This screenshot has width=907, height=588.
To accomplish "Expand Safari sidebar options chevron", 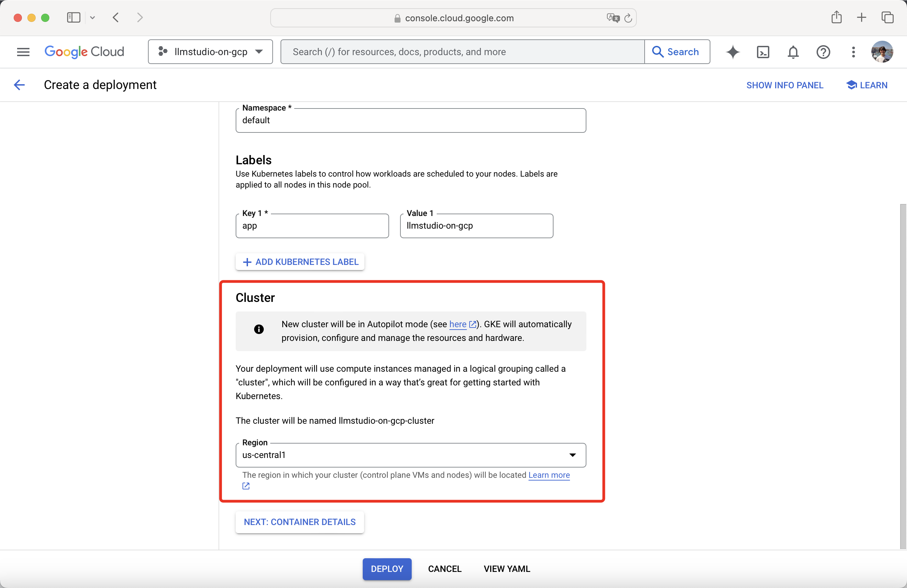I will coord(92,17).
